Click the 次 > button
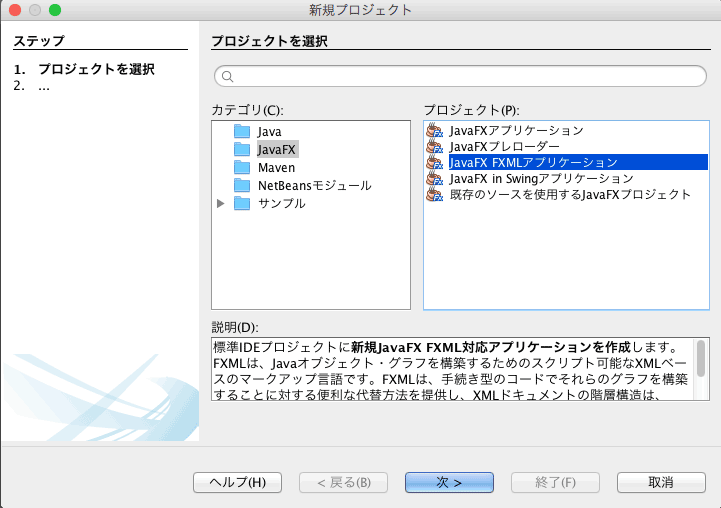 coord(449,482)
